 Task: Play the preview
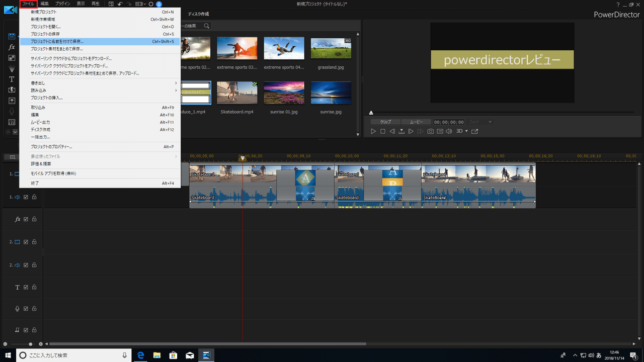pos(373,131)
